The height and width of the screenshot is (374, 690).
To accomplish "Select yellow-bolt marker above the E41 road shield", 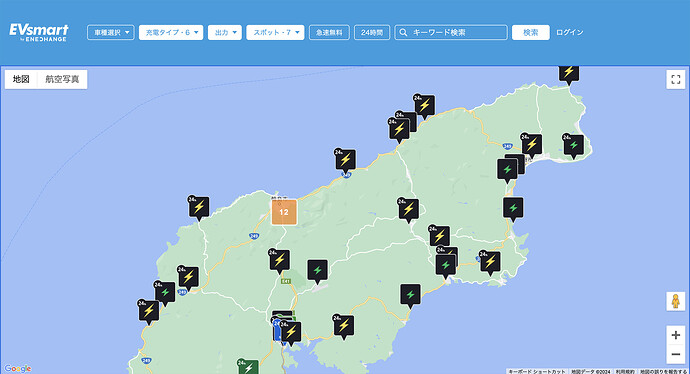I will point(279,261).
